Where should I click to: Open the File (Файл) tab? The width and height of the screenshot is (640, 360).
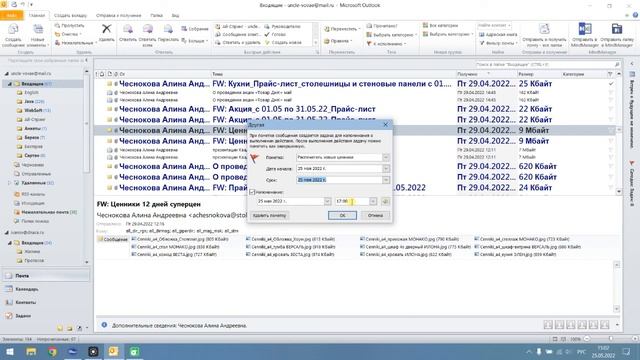click(x=11, y=16)
